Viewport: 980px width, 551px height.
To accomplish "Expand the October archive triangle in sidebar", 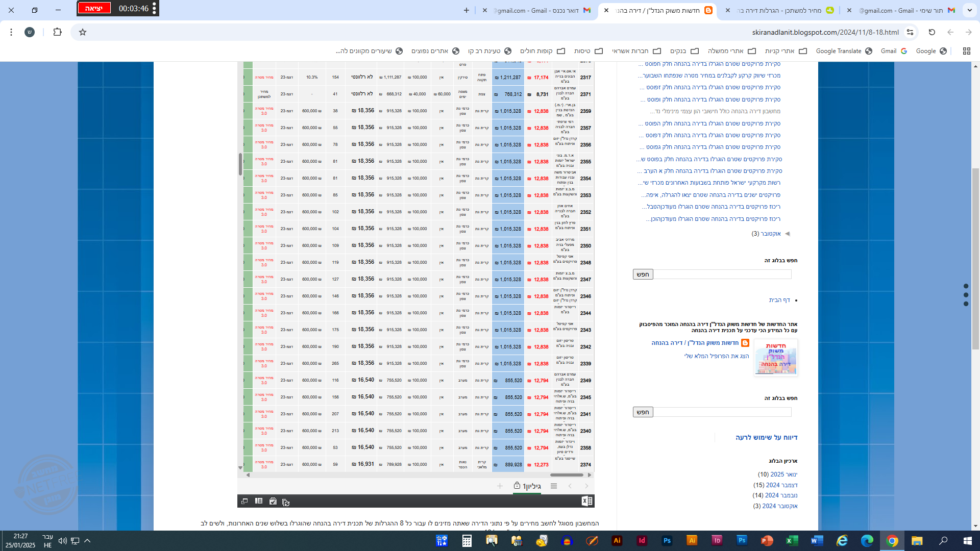I will point(787,234).
